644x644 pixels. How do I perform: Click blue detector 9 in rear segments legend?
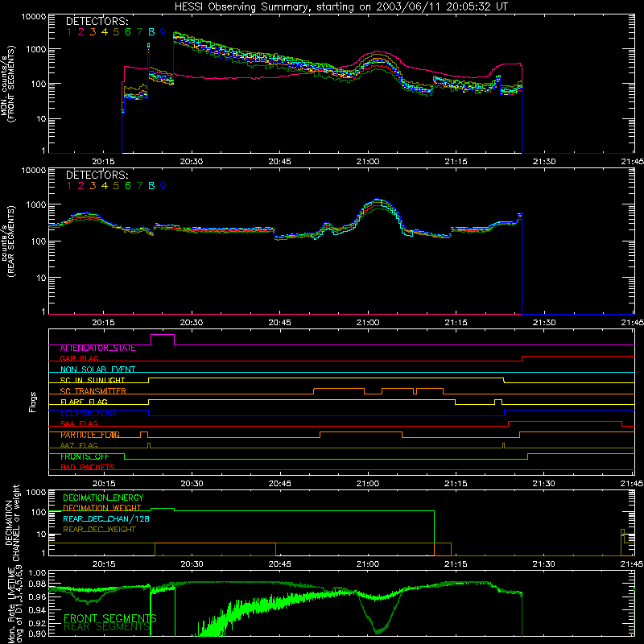[163, 186]
